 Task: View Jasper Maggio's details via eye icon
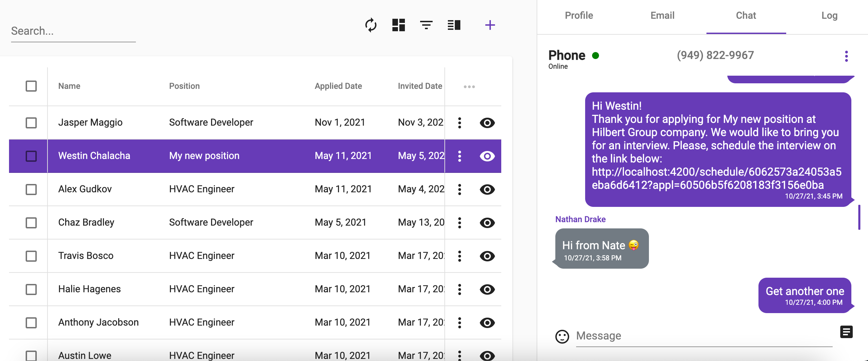click(x=487, y=123)
